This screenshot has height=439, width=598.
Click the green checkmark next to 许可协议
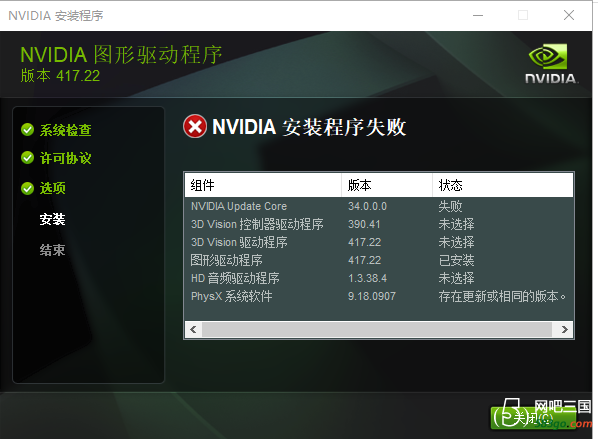27,158
